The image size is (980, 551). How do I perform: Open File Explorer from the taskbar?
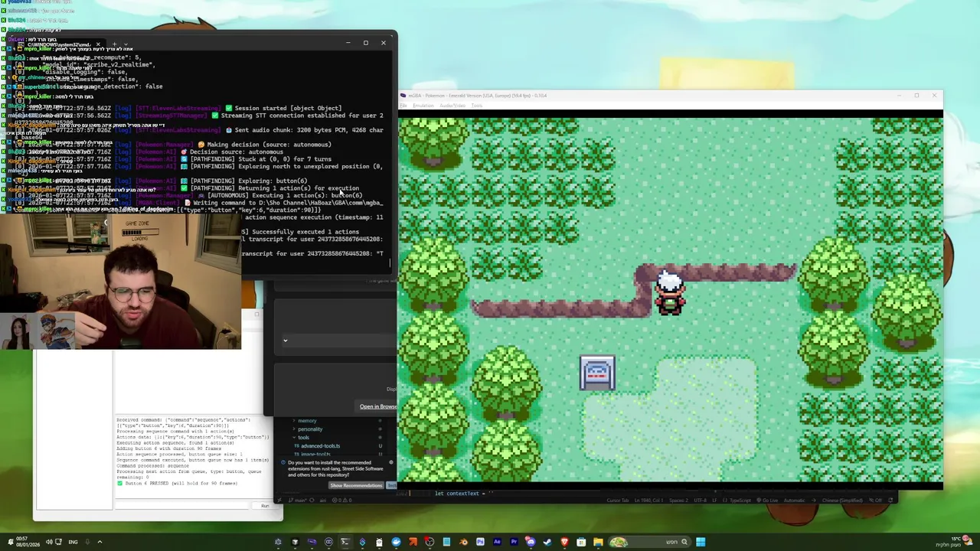click(598, 543)
